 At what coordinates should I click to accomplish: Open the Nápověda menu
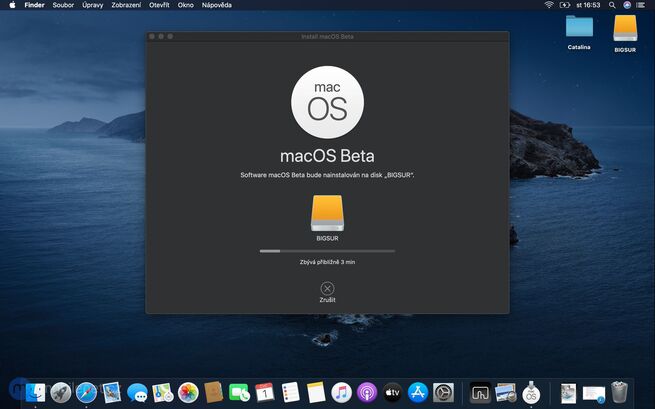[216, 5]
